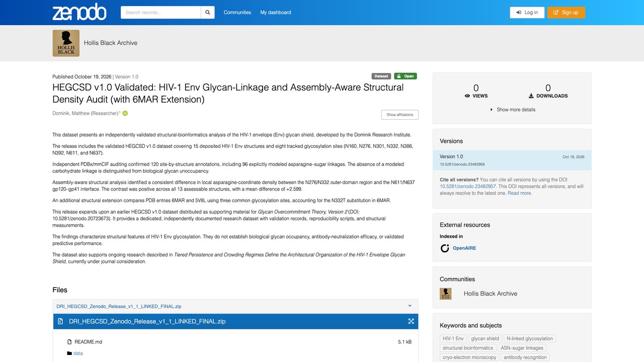
Task: Open the OpenAIRE link
Action: pos(464,248)
